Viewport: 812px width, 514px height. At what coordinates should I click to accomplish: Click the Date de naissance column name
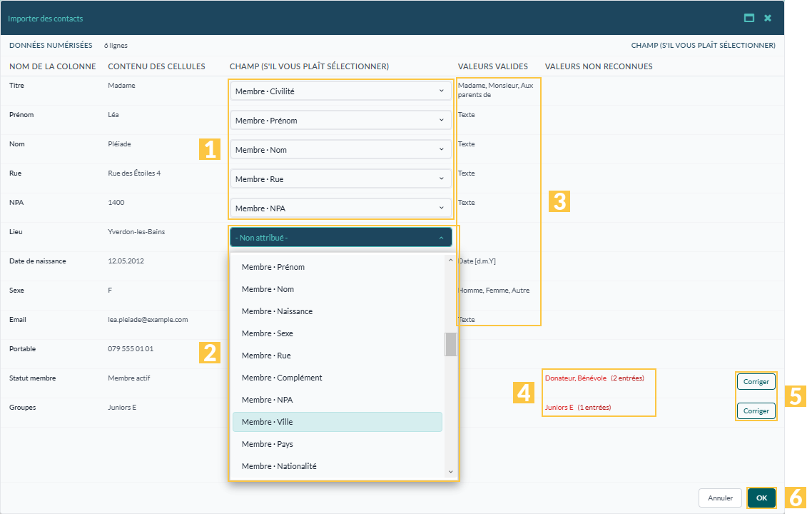pos(38,261)
